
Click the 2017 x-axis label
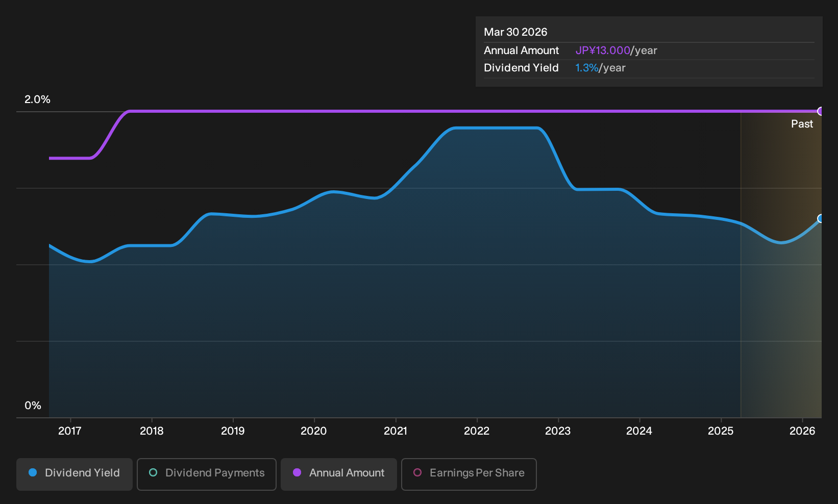pyautogui.click(x=70, y=431)
